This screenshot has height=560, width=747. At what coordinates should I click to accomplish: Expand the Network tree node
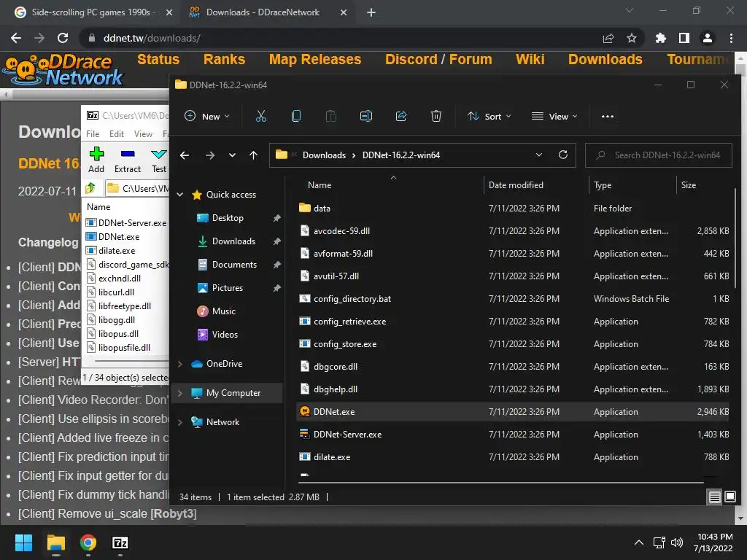pyautogui.click(x=180, y=422)
